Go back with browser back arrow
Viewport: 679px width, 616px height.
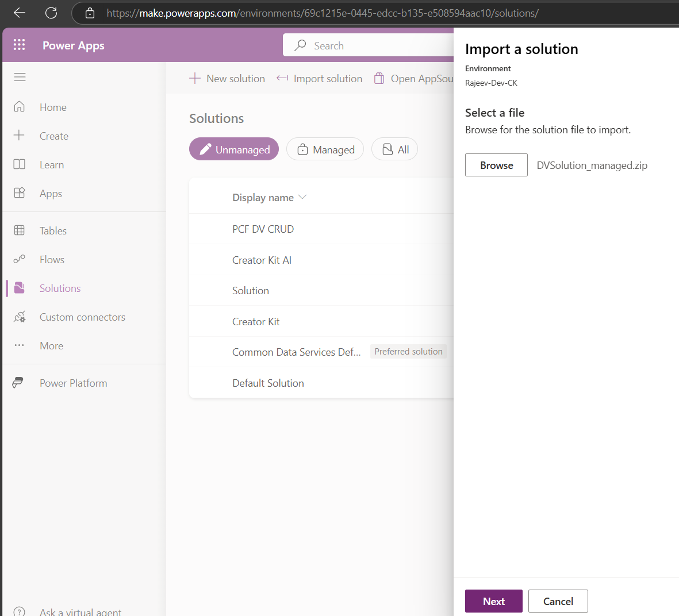[20, 13]
